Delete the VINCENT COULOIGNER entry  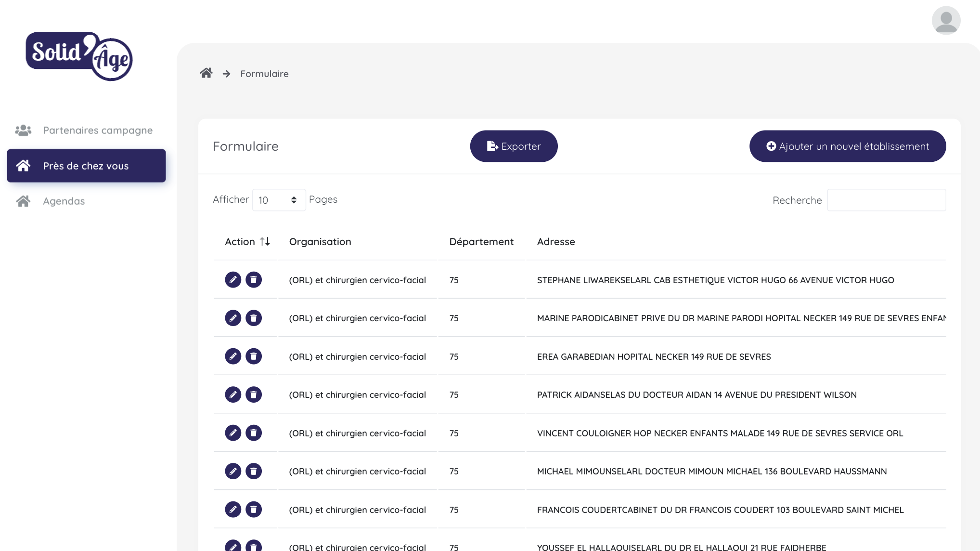(254, 433)
